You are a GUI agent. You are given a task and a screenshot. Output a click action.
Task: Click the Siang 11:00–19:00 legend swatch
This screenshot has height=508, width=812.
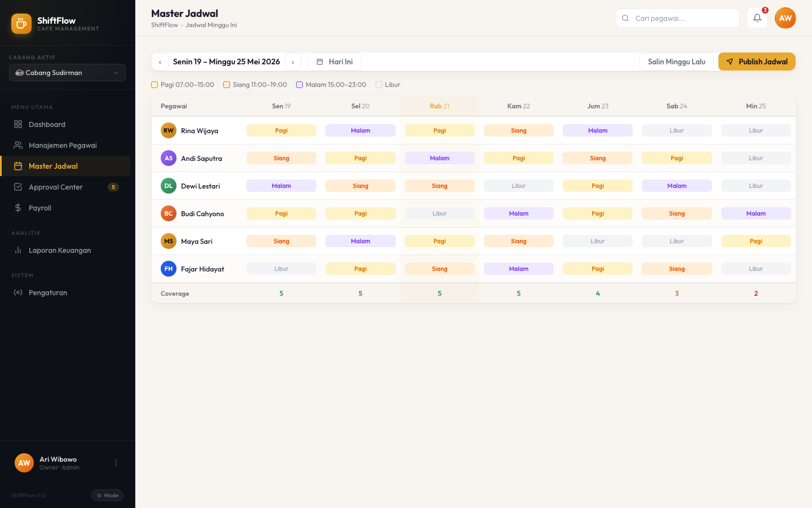point(227,85)
